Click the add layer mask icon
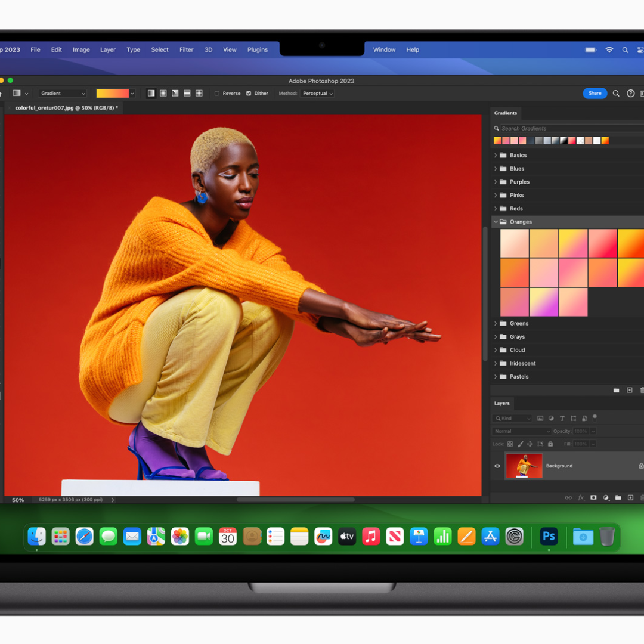 coord(593,497)
